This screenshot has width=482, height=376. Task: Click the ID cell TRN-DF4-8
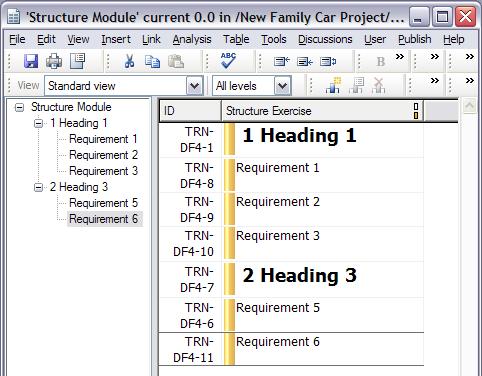(191, 175)
